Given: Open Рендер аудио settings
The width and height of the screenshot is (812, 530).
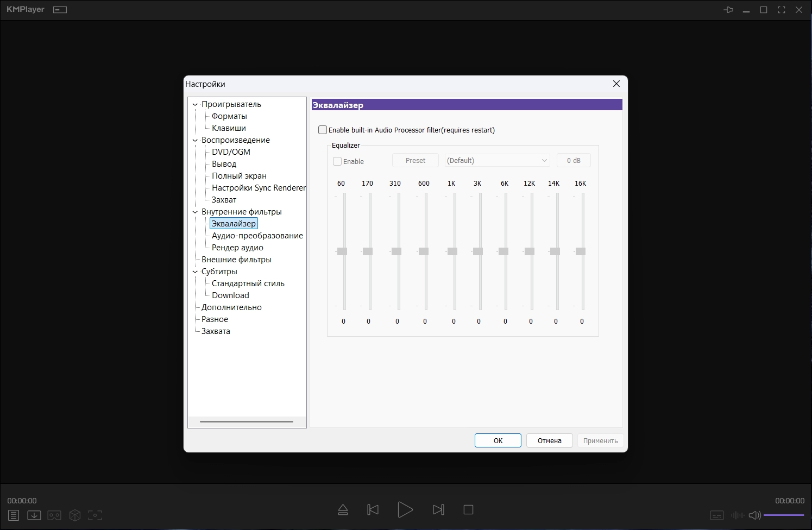Looking at the screenshot, I should [237, 248].
